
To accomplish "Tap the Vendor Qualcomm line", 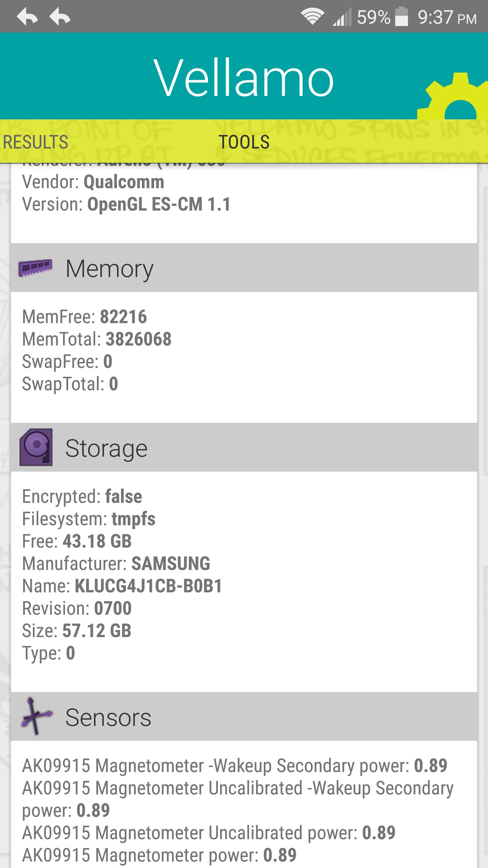I will (x=93, y=182).
